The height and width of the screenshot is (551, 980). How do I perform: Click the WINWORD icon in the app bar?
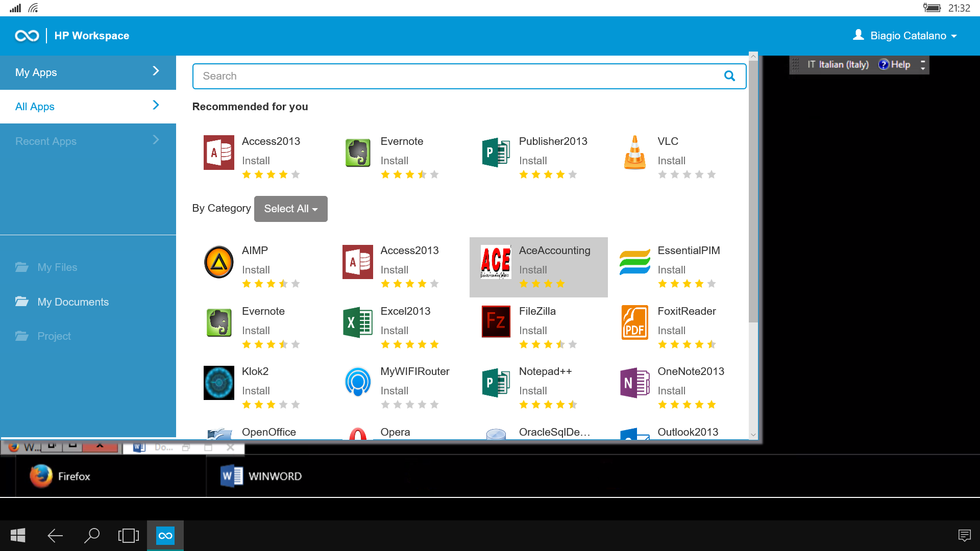click(x=231, y=476)
